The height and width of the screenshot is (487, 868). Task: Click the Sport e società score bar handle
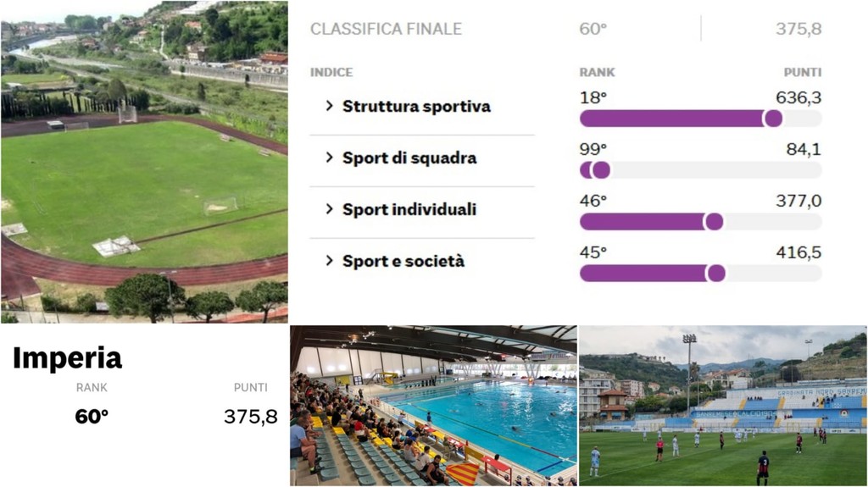click(x=715, y=273)
